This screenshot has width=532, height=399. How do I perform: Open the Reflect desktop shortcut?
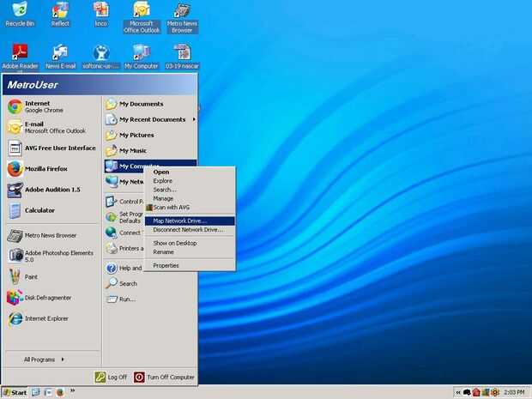click(x=60, y=15)
